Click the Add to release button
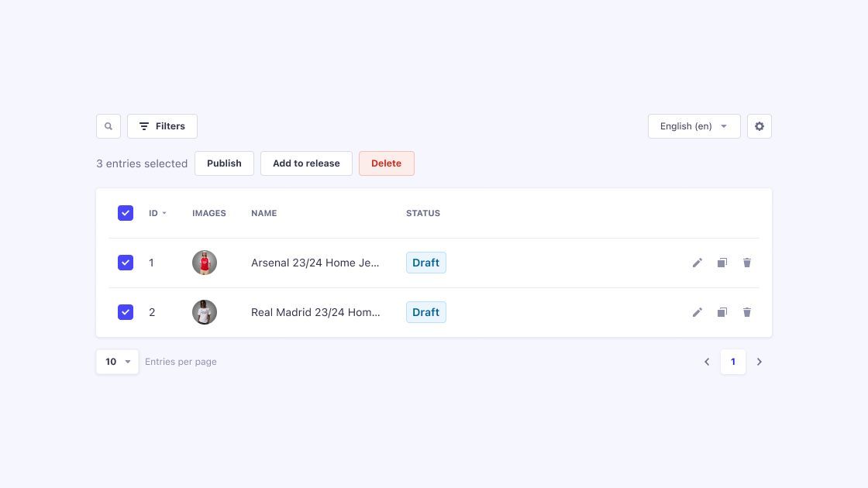Image resolution: width=868 pixels, height=488 pixels. 306,163
